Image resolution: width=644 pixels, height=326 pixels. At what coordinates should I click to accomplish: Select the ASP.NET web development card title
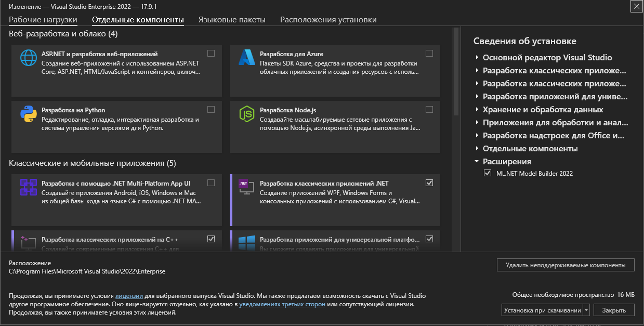pos(99,54)
